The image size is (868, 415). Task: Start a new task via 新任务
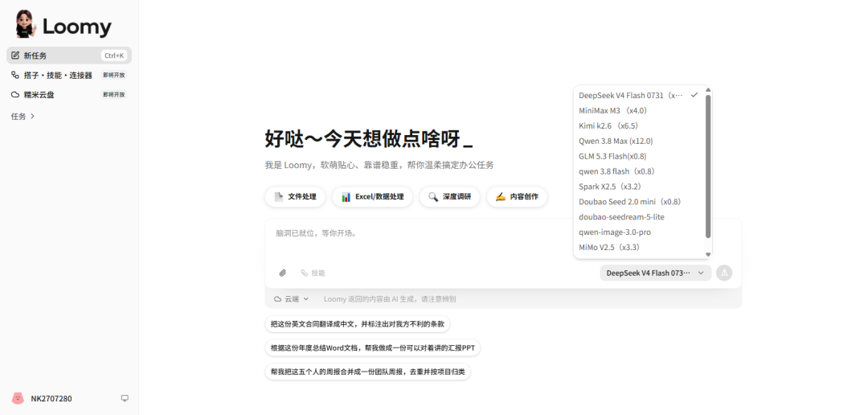point(69,55)
